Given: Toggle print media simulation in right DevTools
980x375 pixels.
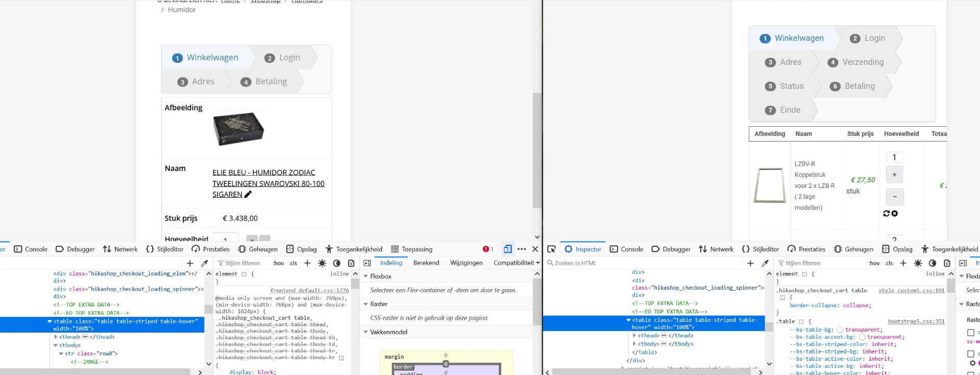Looking at the screenshot, I should tap(947, 263).
